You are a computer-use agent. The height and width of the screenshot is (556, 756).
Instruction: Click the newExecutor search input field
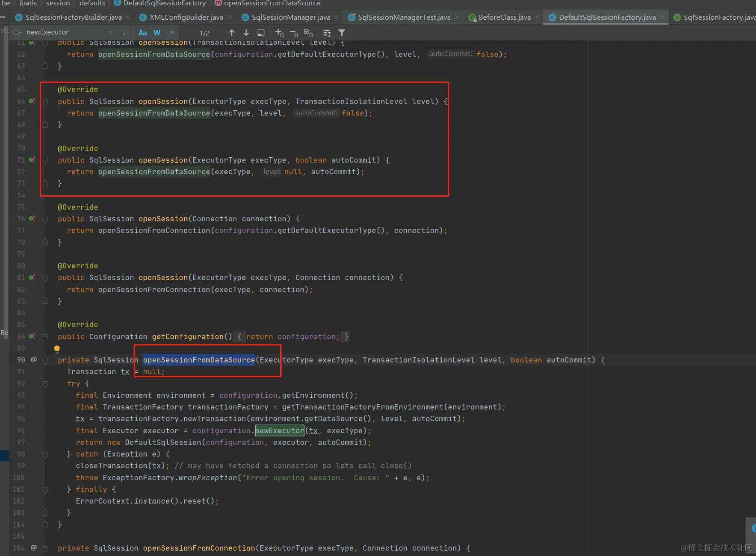[x=65, y=32]
